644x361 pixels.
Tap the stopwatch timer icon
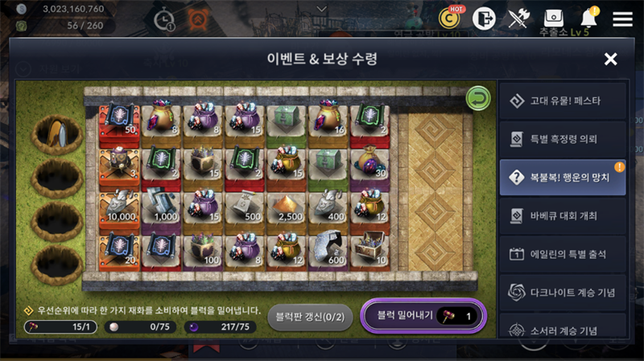click(x=164, y=19)
